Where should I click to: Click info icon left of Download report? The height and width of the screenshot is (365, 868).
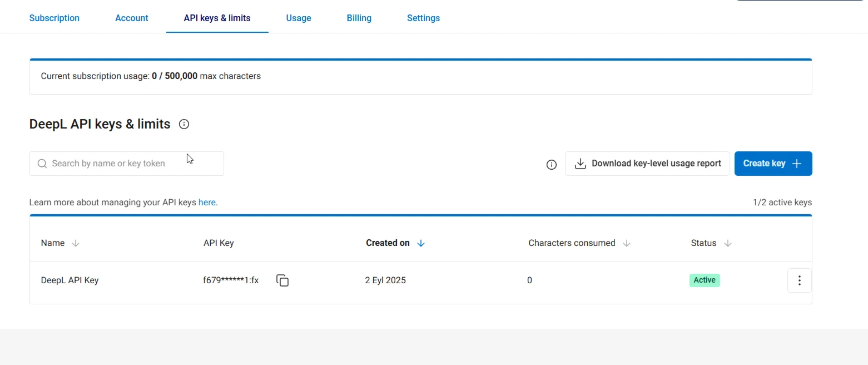tap(551, 164)
